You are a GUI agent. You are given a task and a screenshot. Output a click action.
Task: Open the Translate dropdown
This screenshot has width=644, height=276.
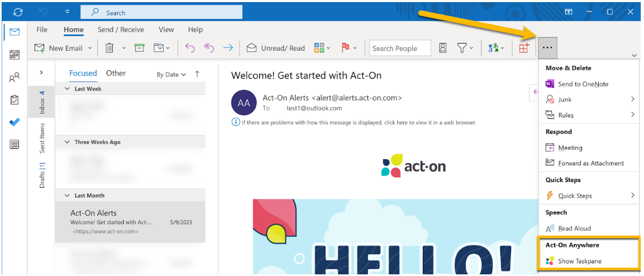[x=496, y=48]
